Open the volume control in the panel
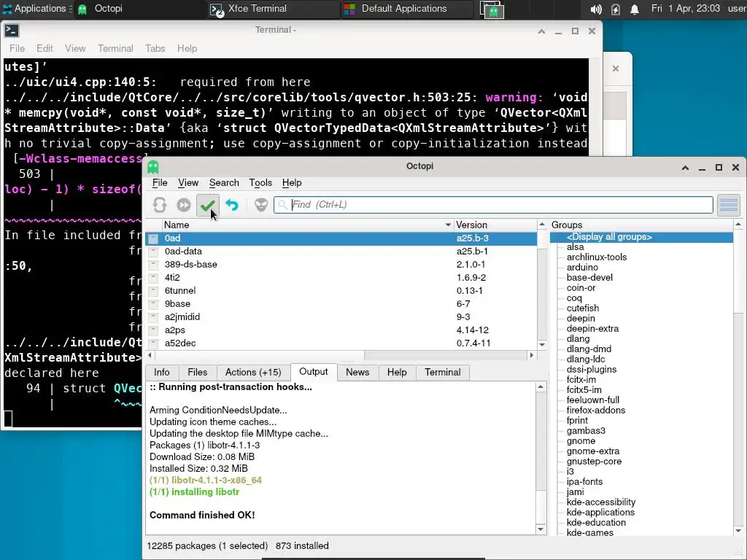Screen dimensions: 747x560 point(595,9)
